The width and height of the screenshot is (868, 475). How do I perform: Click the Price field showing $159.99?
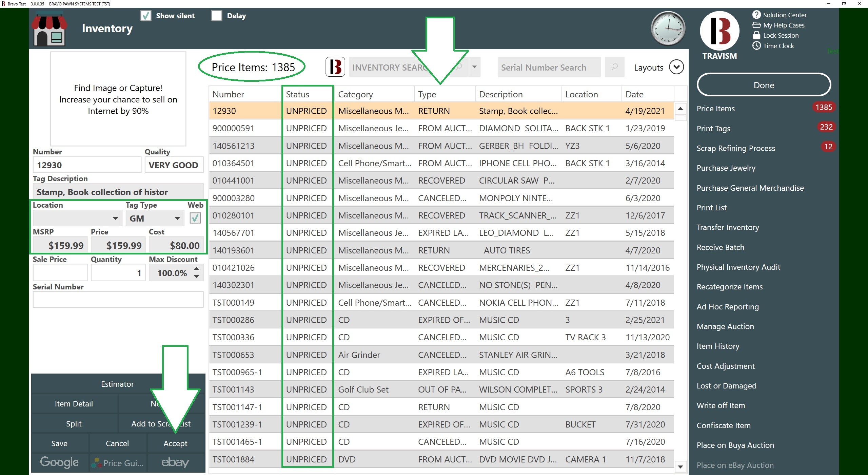[x=118, y=245]
